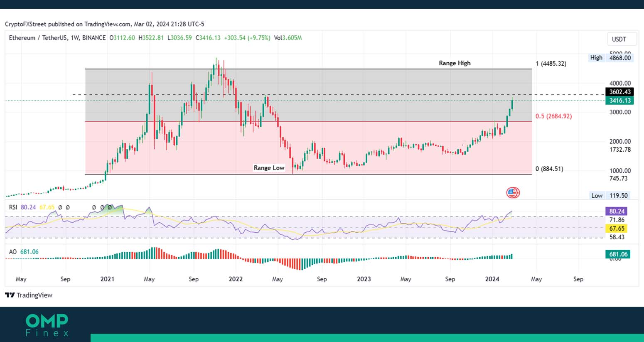644x342 pixels.
Task: Click the 2000.00 price axis label
Action: coord(620,142)
